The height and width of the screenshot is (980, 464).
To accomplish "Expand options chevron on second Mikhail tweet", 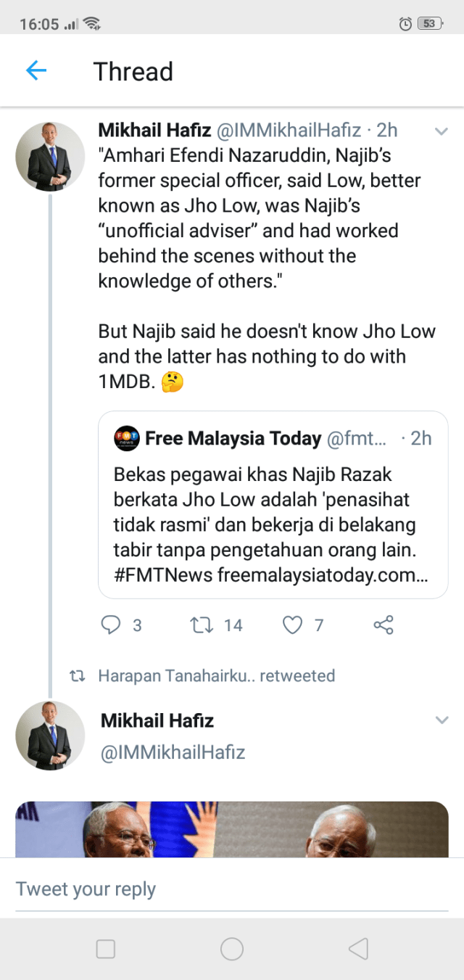I will pos(441,720).
